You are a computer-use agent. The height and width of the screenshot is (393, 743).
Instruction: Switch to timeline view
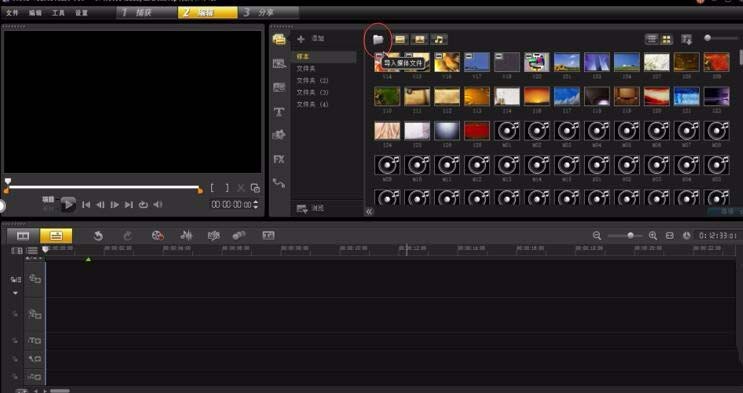click(56, 236)
